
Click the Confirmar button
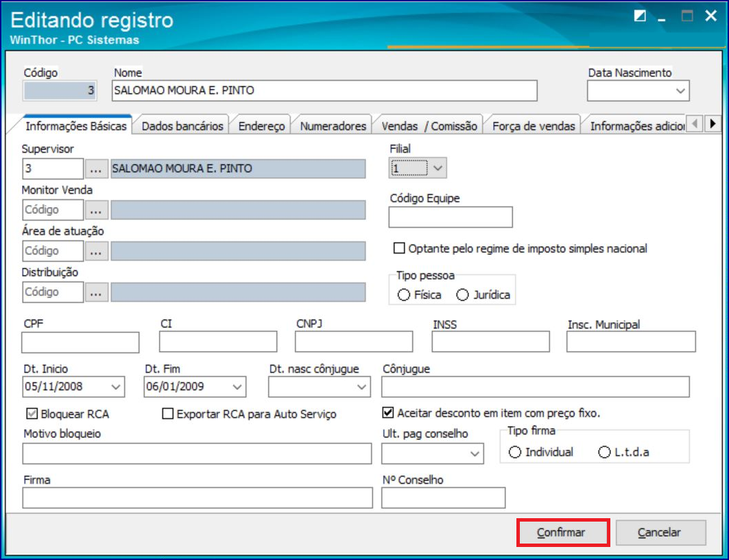(562, 532)
